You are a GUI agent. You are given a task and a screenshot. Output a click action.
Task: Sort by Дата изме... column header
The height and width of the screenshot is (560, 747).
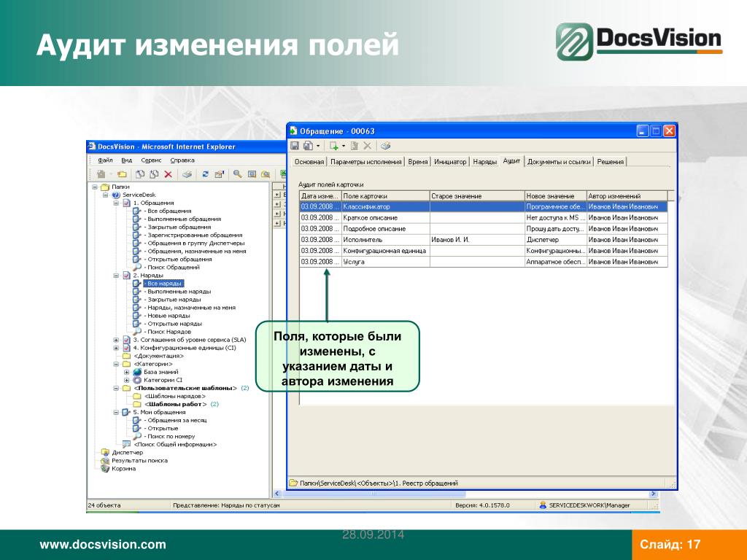click(x=321, y=195)
